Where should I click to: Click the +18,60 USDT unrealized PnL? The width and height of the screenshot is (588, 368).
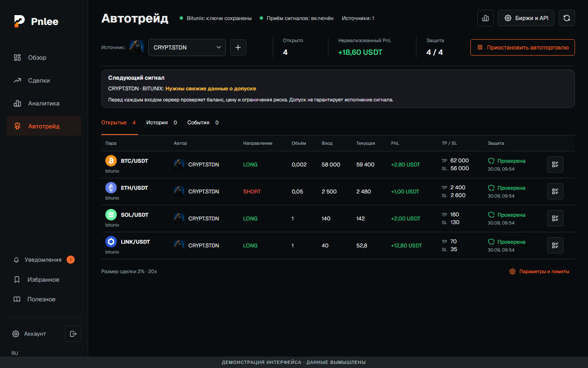click(x=360, y=52)
